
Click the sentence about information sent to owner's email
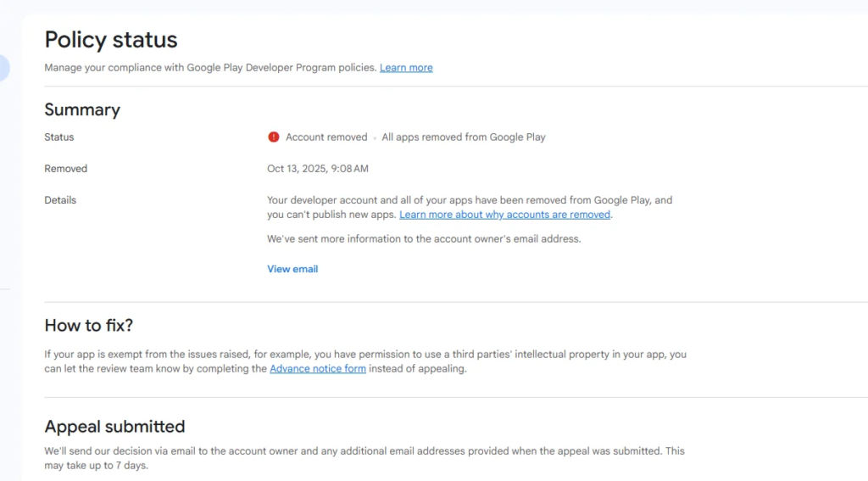click(424, 239)
